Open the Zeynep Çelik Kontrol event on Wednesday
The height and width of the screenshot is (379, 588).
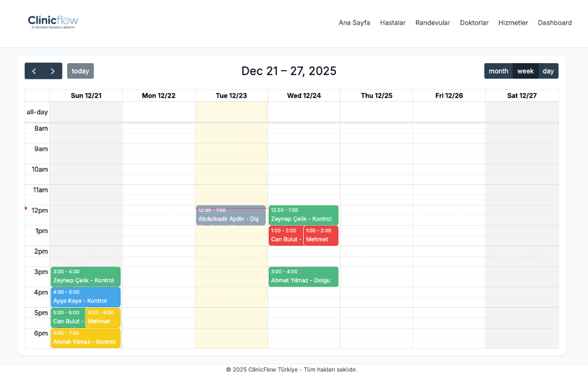point(303,215)
